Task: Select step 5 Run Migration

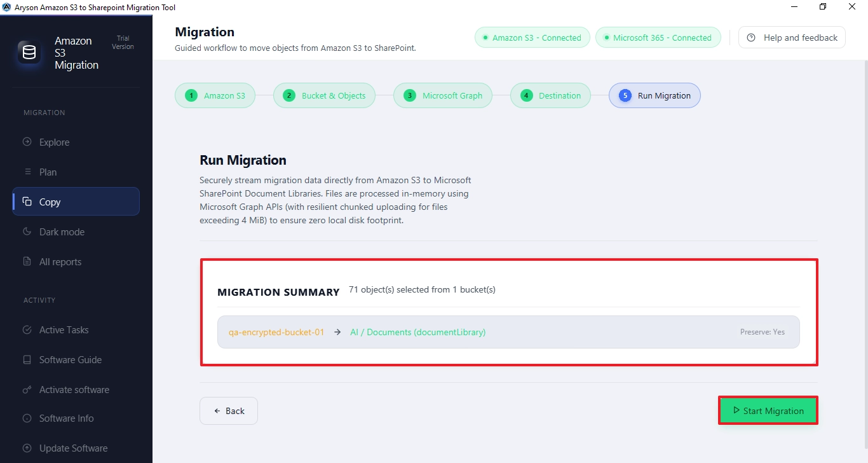Action: 654,95
